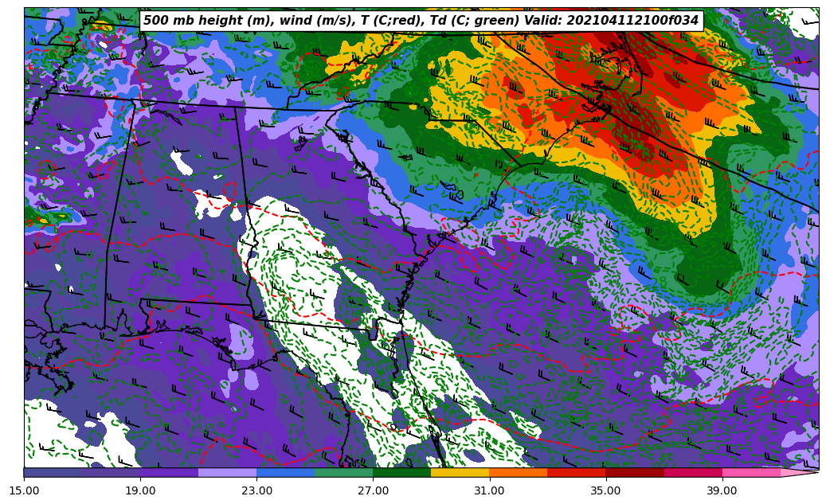826x504 pixels.
Task: Pick the light purple colorbar segment
Action: click(227, 472)
